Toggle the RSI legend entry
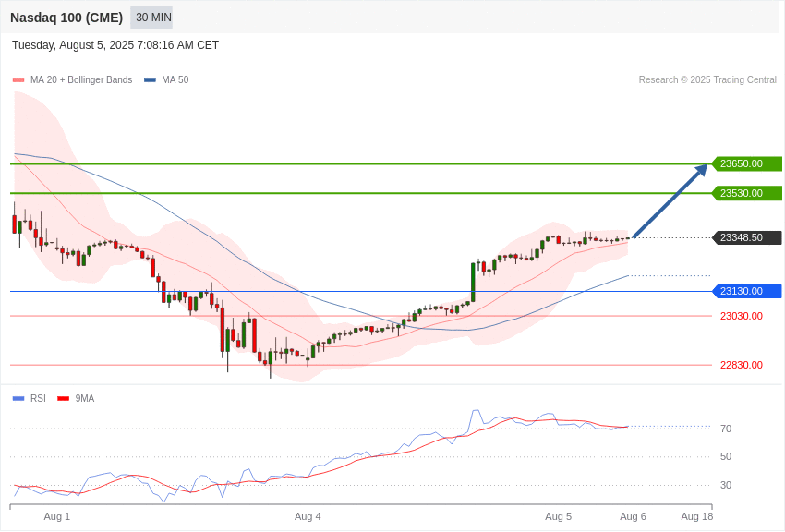This screenshot has height=532, width=785. tap(29, 398)
